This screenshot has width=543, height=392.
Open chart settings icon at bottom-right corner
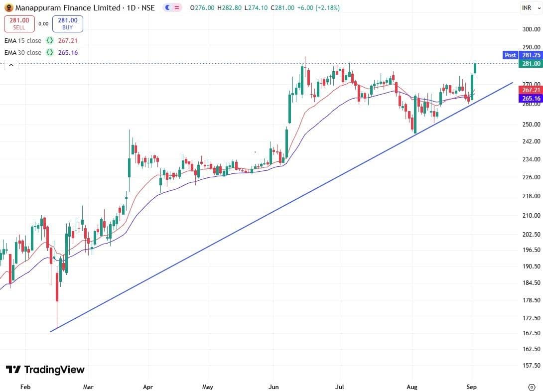click(531, 387)
